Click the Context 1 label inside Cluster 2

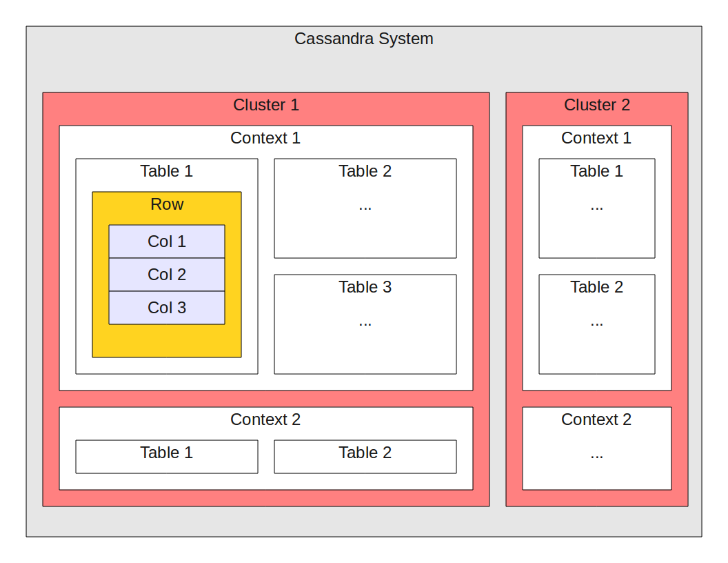click(596, 138)
